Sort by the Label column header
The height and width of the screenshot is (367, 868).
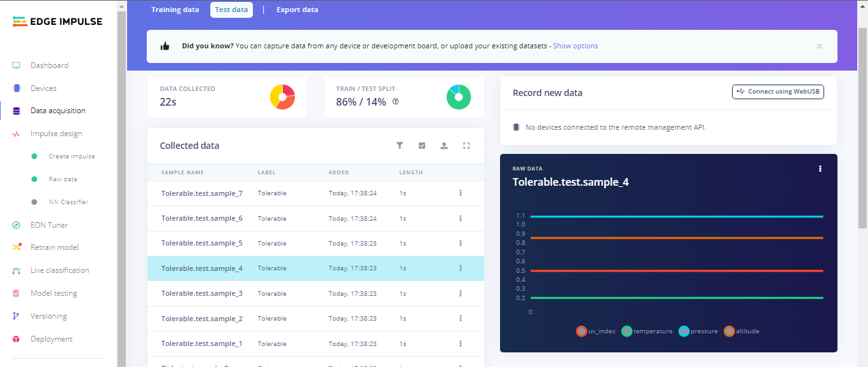(x=267, y=172)
